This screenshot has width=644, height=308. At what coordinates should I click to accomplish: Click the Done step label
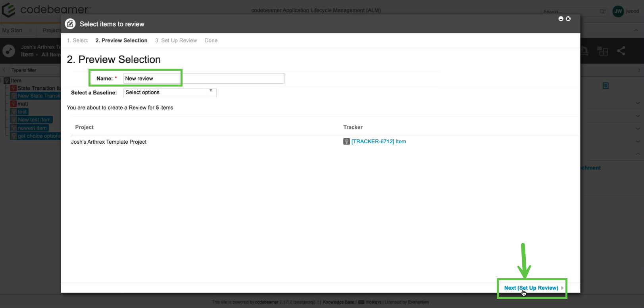[211, 40]
